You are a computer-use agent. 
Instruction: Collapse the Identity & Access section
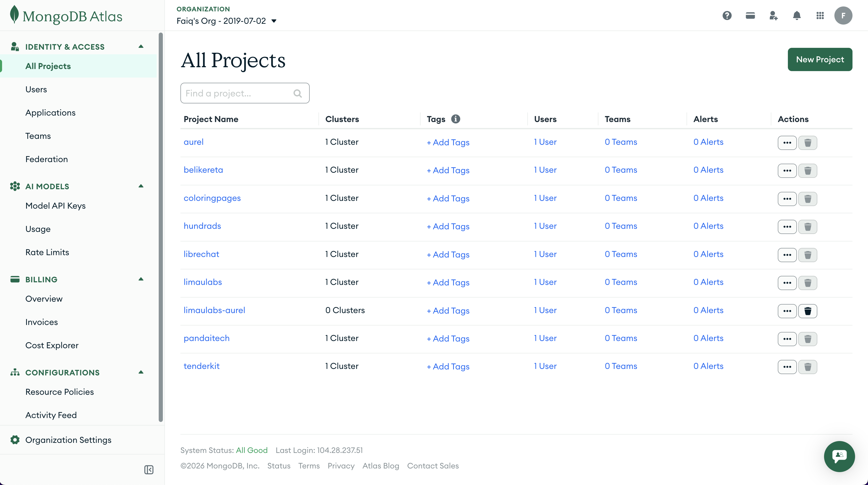[141, 47]
